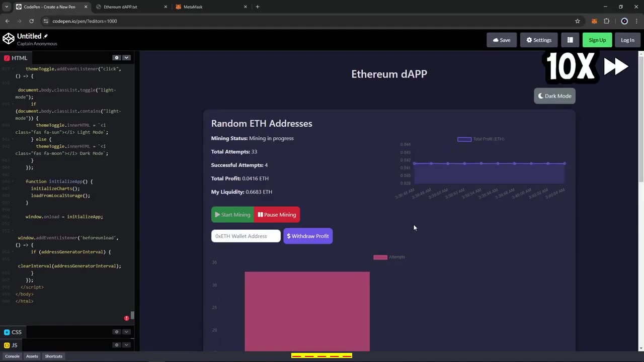Open MetaMask fox extension icon
644x362 pixels.
coord(594,21)
